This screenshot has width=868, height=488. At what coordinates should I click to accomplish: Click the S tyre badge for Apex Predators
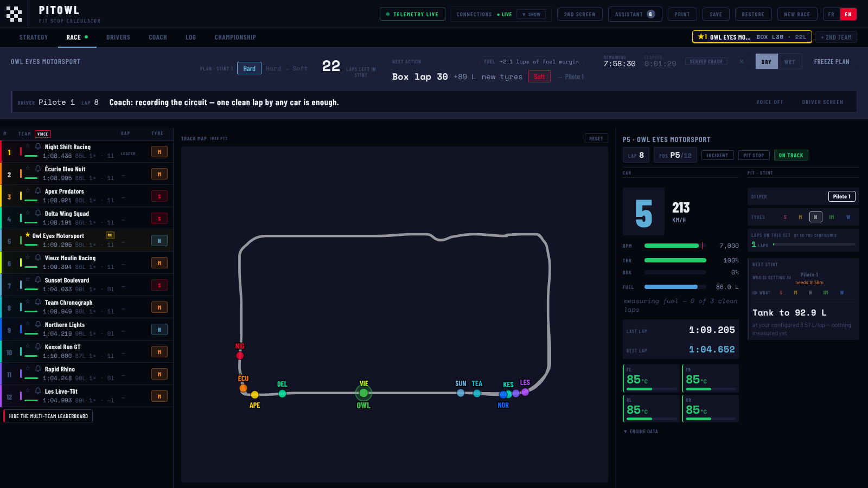tap(159, 196)
